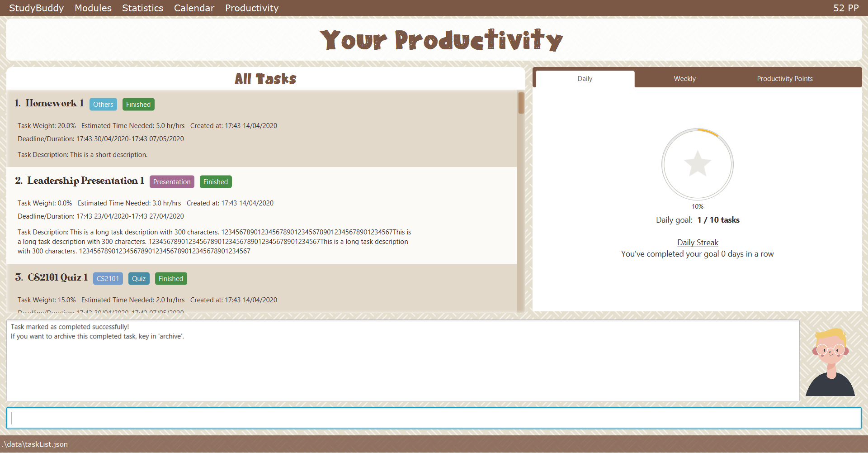
Task: Click 'Task Weight: 20.0%' text
Action: pos(47,126)
